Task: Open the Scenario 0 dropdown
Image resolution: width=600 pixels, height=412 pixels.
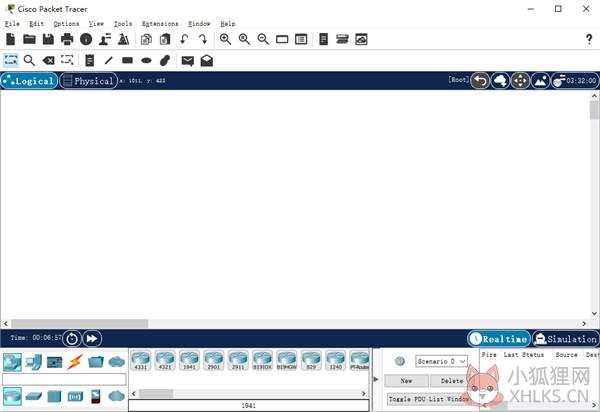Action: point(441,361)
